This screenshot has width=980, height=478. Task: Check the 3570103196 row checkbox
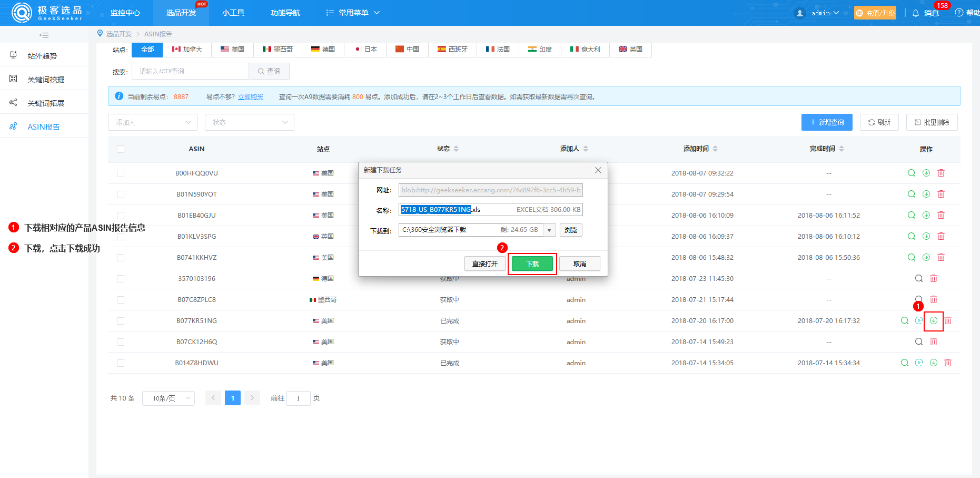tap(121, 279)
